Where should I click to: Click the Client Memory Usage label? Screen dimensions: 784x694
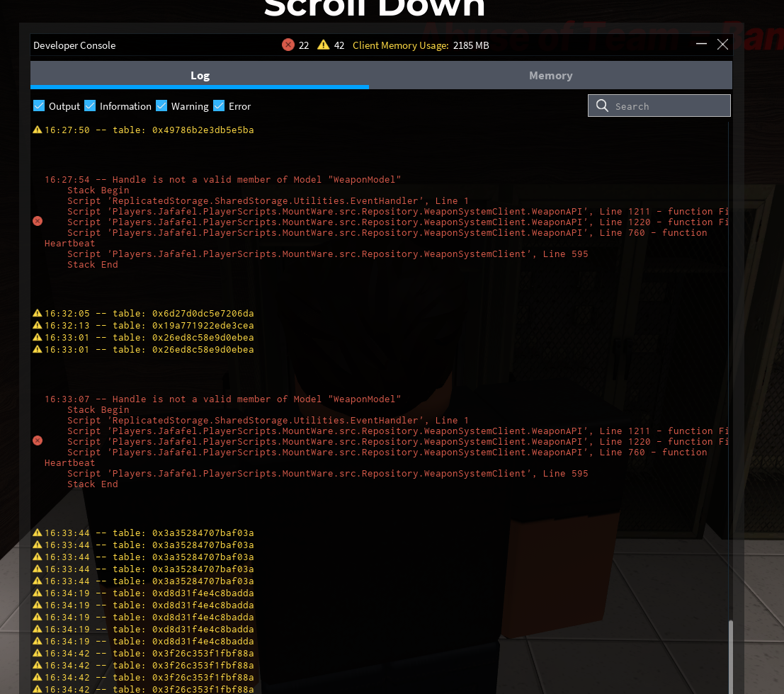point(400,45)
